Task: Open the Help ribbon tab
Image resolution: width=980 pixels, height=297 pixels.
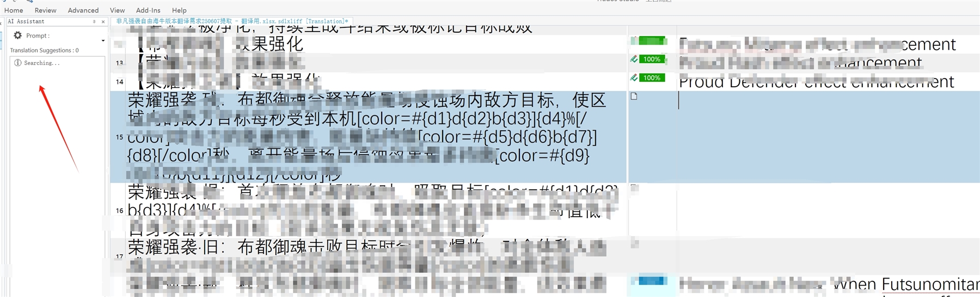Action: (179, 10)
